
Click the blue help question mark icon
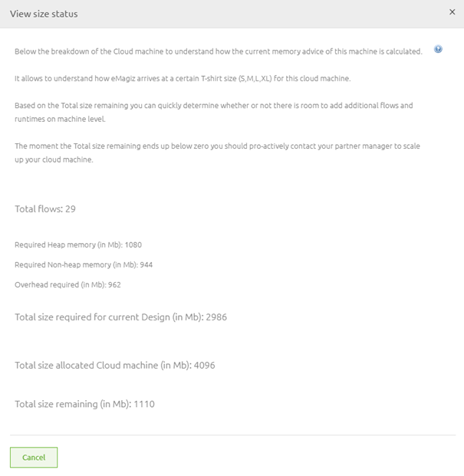coord(438,49)
